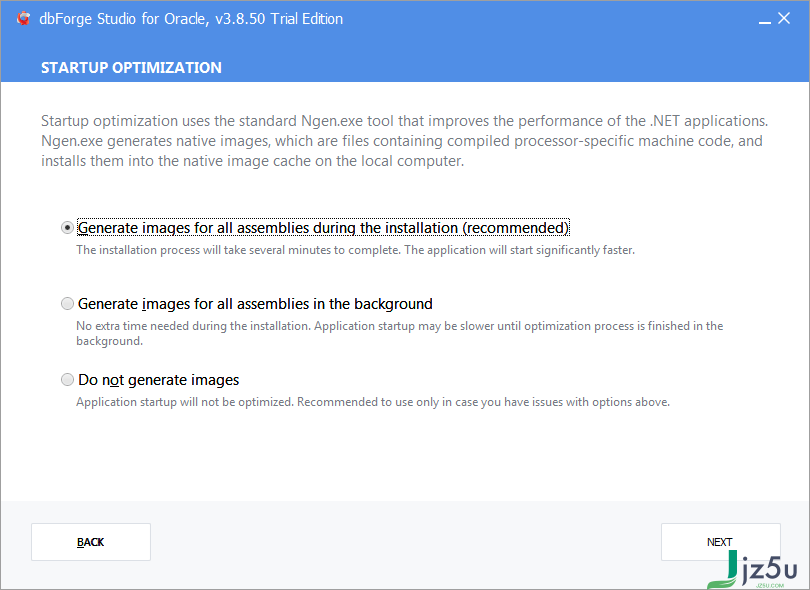Click the word 'background.' on the second description line

point(110,341)
